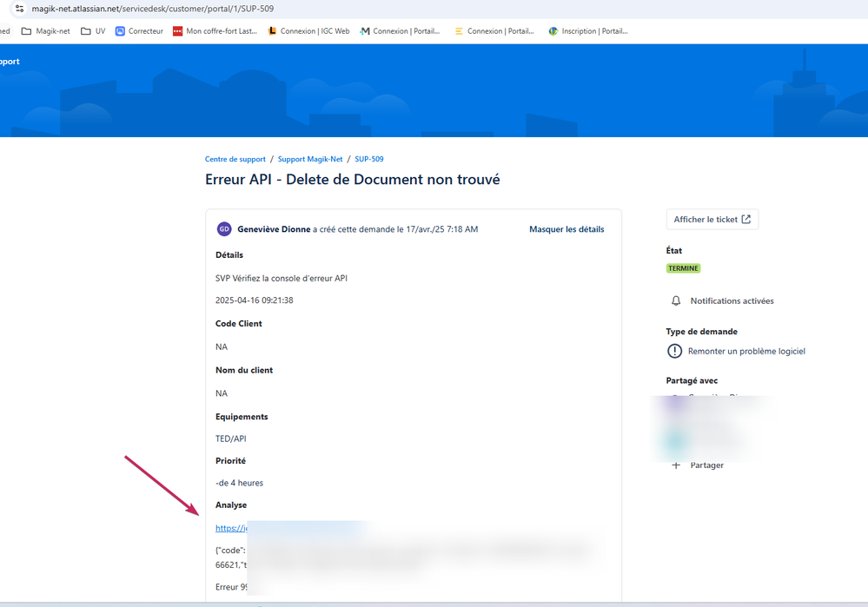868x607 pixels.
Task: Click the notifications bell icon
Action: (676, 301)
